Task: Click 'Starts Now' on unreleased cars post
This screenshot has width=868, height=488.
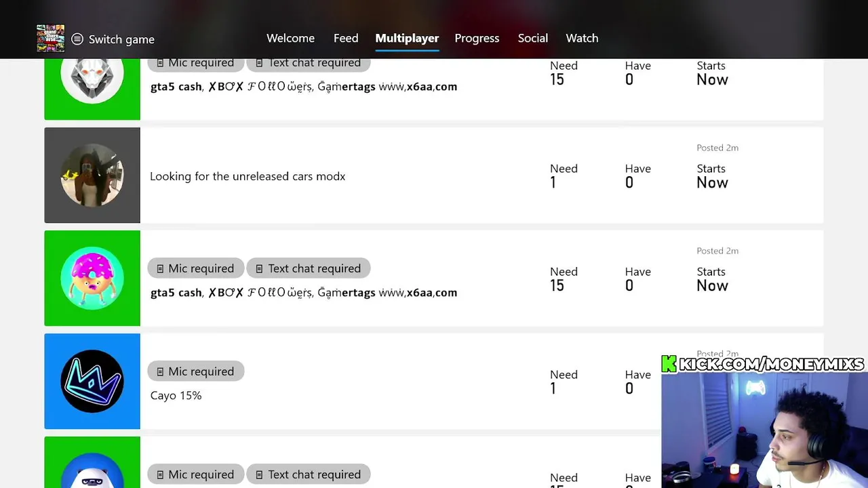Action: pyautogui.click(x=712, y=176)
